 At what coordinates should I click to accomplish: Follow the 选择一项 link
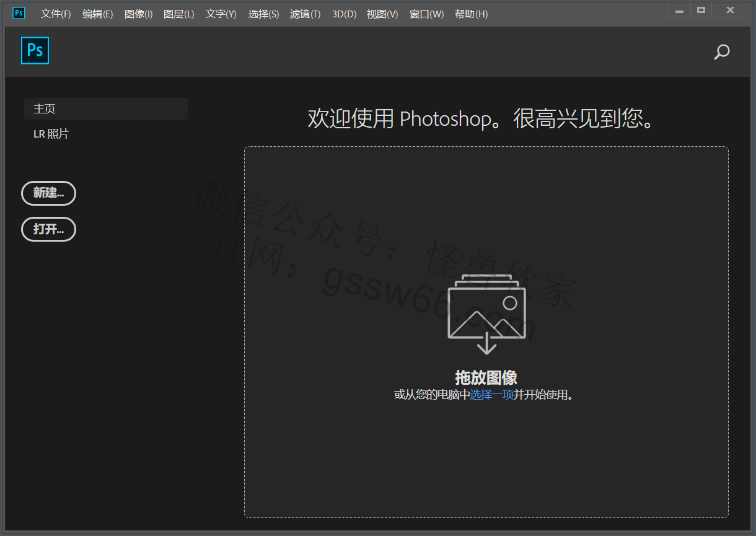[491, 395]
